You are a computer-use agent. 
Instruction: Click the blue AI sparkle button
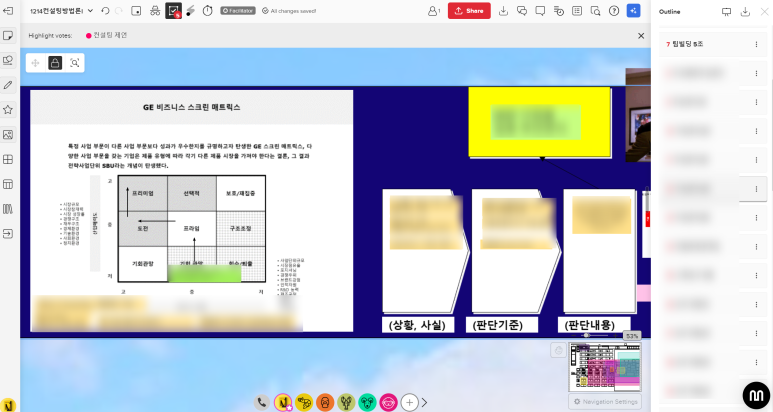[x=633, y=11]
